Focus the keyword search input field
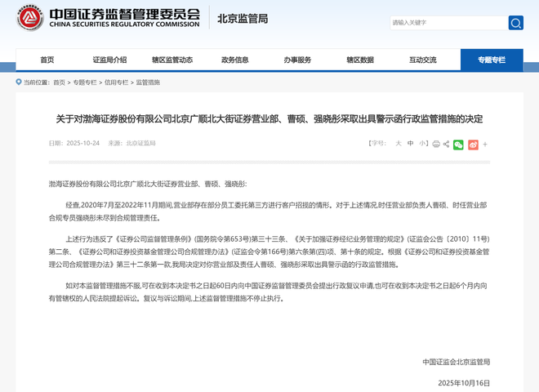 [446, 23]
